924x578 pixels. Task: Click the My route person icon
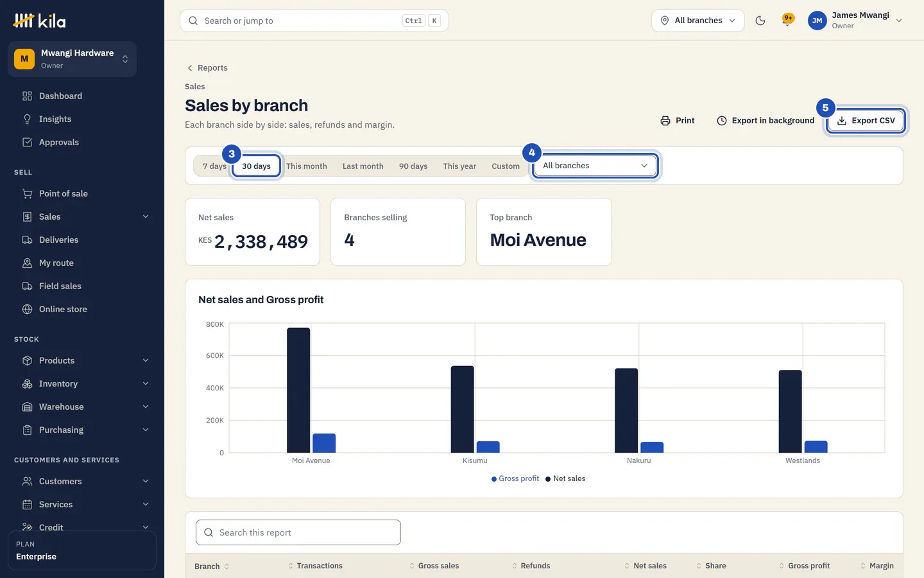coord(27,263)
